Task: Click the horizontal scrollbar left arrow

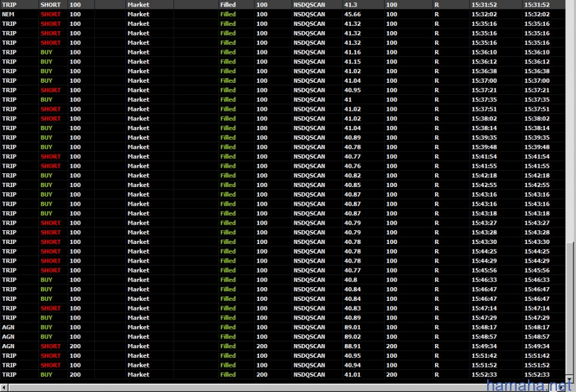Action: tap(4, 388)
